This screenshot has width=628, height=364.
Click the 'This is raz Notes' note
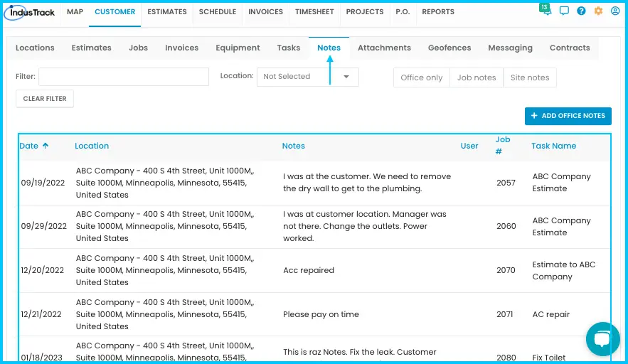click(x=360, y=352)
